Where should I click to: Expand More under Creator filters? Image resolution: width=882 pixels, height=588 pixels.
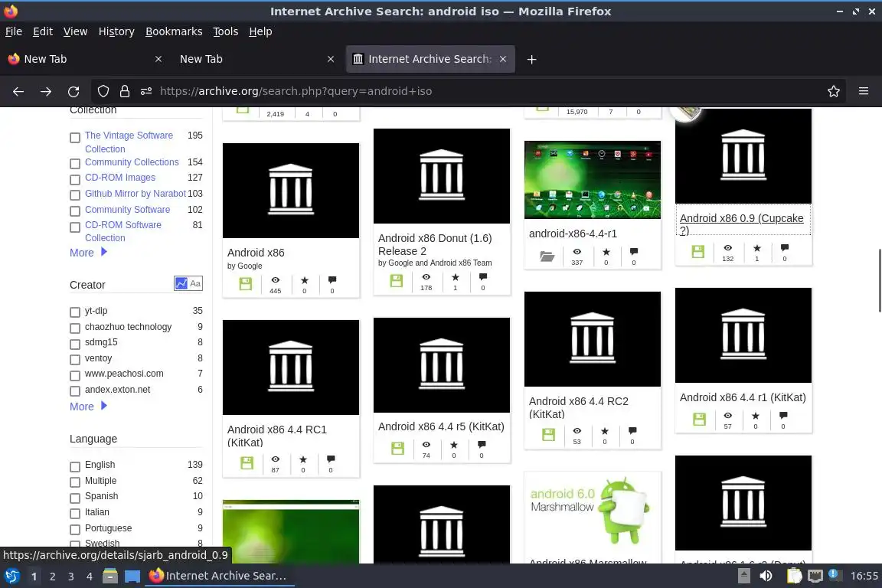88,407
